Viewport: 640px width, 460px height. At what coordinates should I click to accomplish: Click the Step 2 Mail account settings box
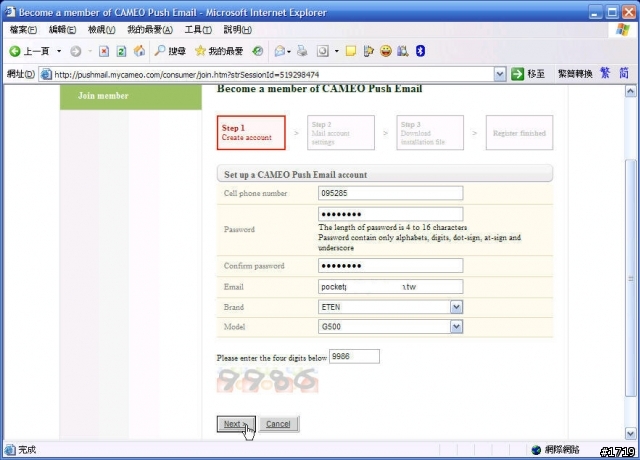[x=341, y=133]
